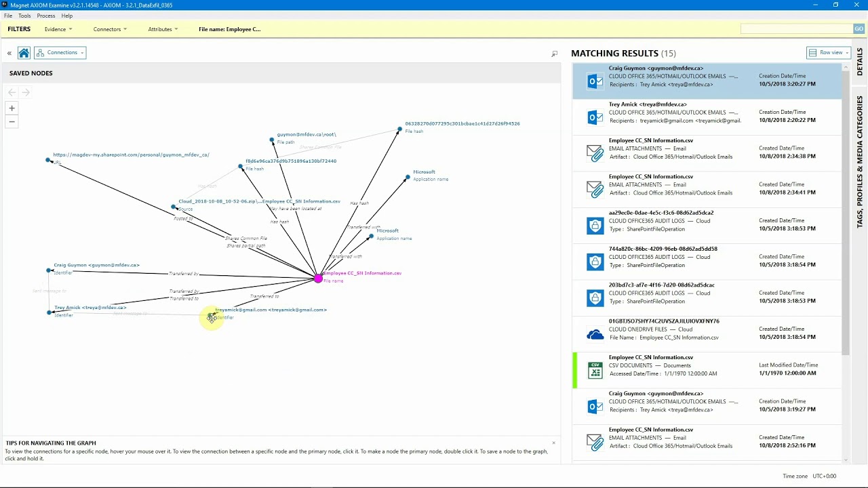Open email attachment created 2:52:16 PM
Image resolution: width=868 pixels, height=488 pixels.
coord(707,442)
